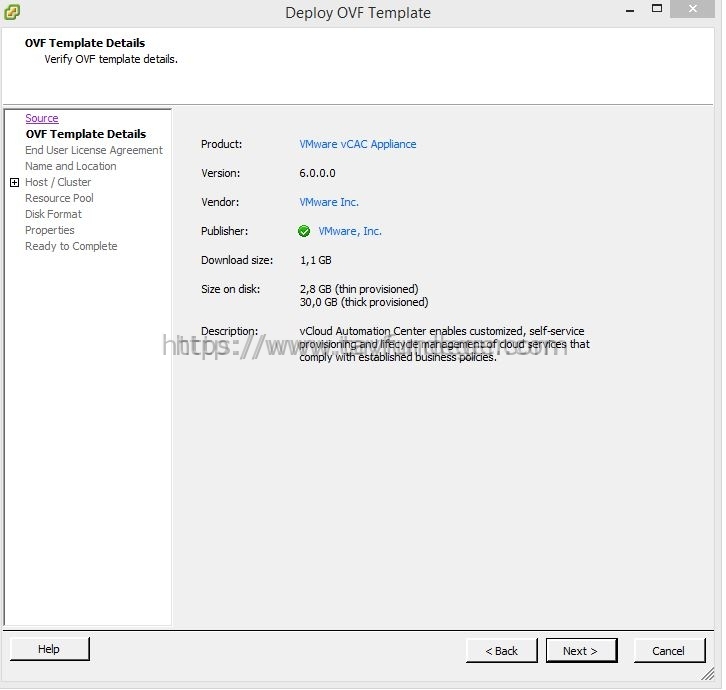Image resolution: width=726 pixels, height=690 pixels.
Task: Click the green verified publisher checkmark icon
Action: click(x=304, y=231)
